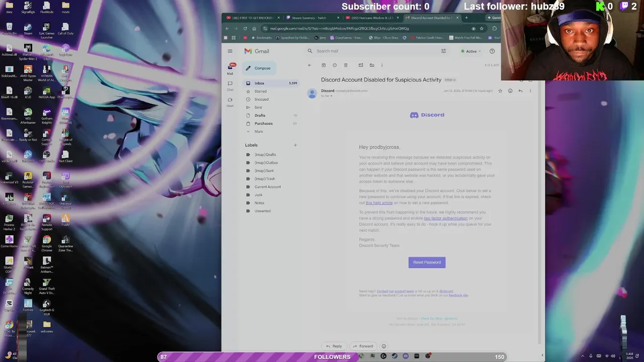644x362 pixels.
Task: Open CrazyGames bookmark
Action: pyautogui.click(x=346, y=38)
